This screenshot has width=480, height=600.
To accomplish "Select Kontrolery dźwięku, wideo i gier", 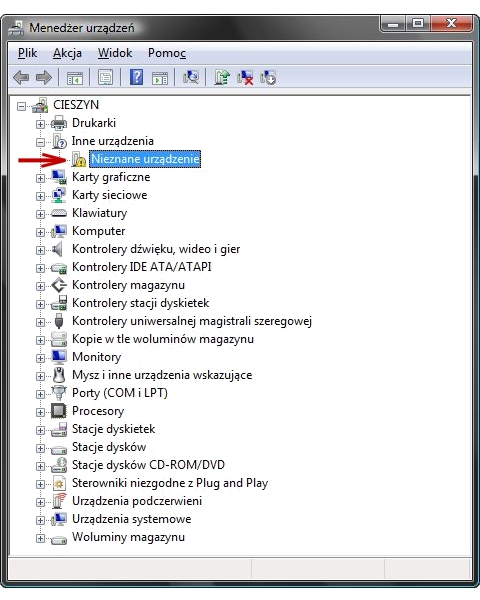I will coord(156,249).
